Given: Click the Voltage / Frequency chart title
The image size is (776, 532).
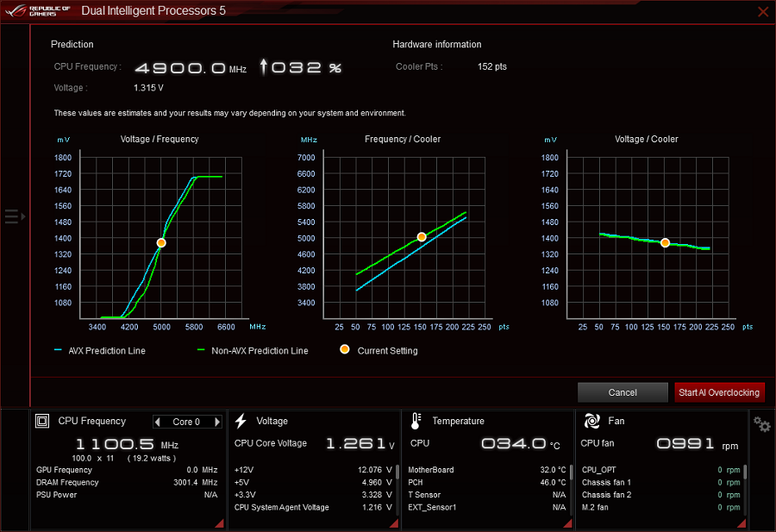Looking at the screenshot, I should [160, 139].
